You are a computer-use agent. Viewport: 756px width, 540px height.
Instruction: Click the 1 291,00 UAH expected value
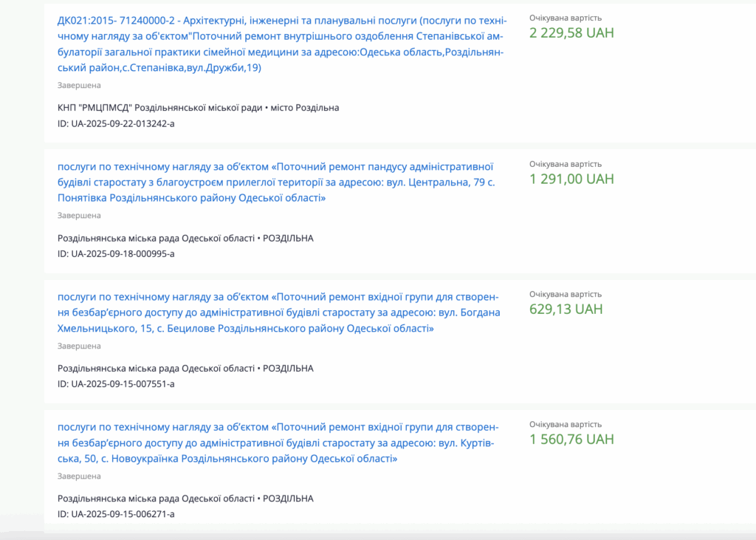[x=571, y=179]
